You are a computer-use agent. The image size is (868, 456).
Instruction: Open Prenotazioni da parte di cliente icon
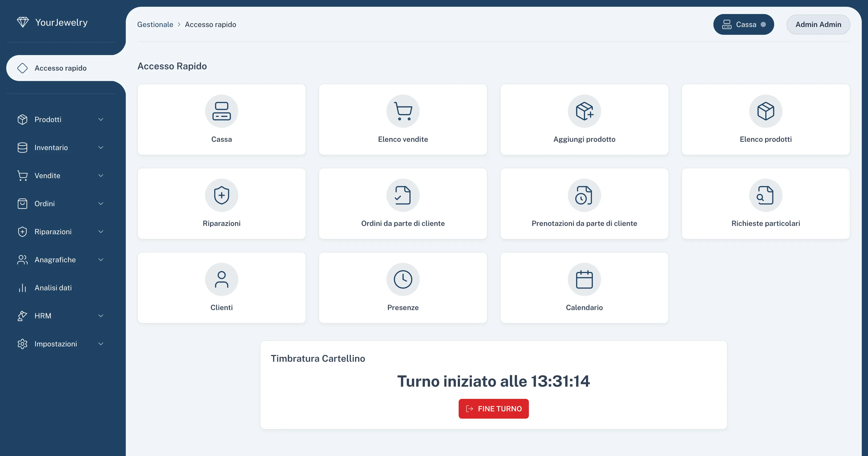pyautogui.click(x=584, y=195)
